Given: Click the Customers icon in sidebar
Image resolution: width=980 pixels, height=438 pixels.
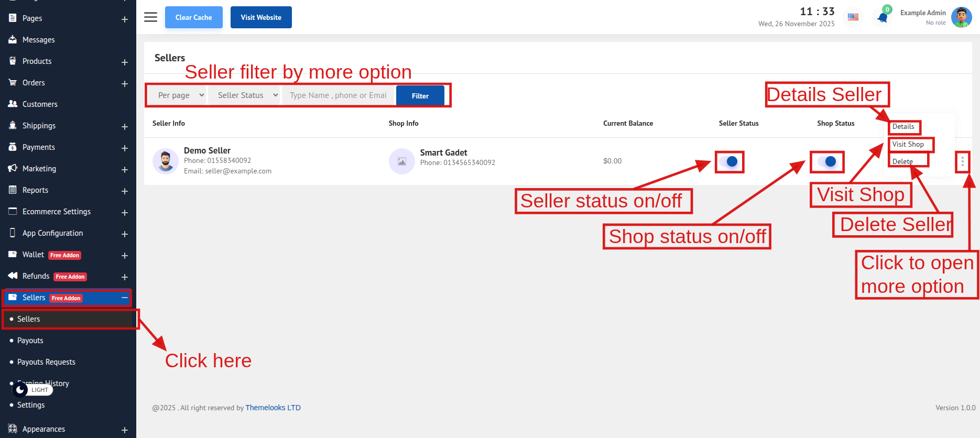Looking at the screenshot, I should [x=13, y=104].
